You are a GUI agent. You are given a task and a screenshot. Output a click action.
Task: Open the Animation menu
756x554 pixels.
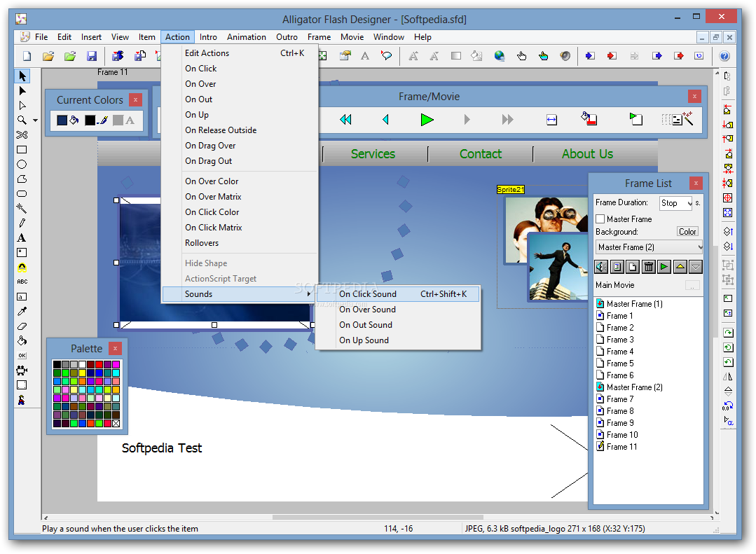(247, 37)
